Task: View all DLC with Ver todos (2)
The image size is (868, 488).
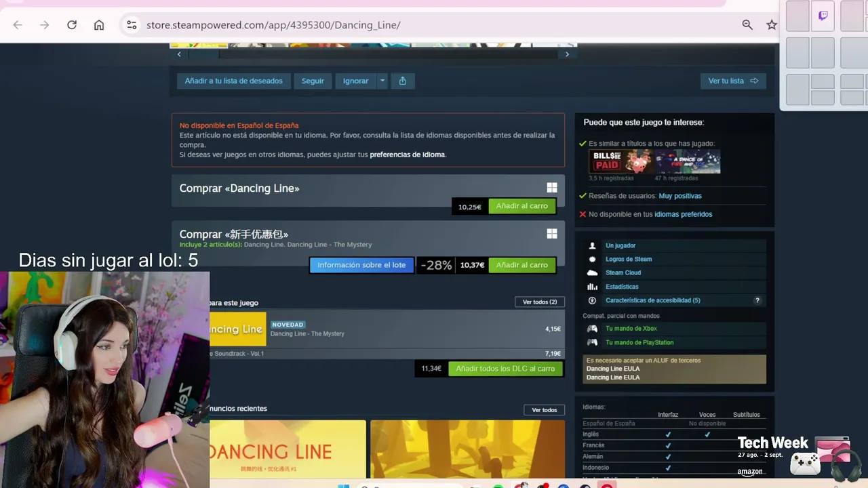Action: [540, 302]
